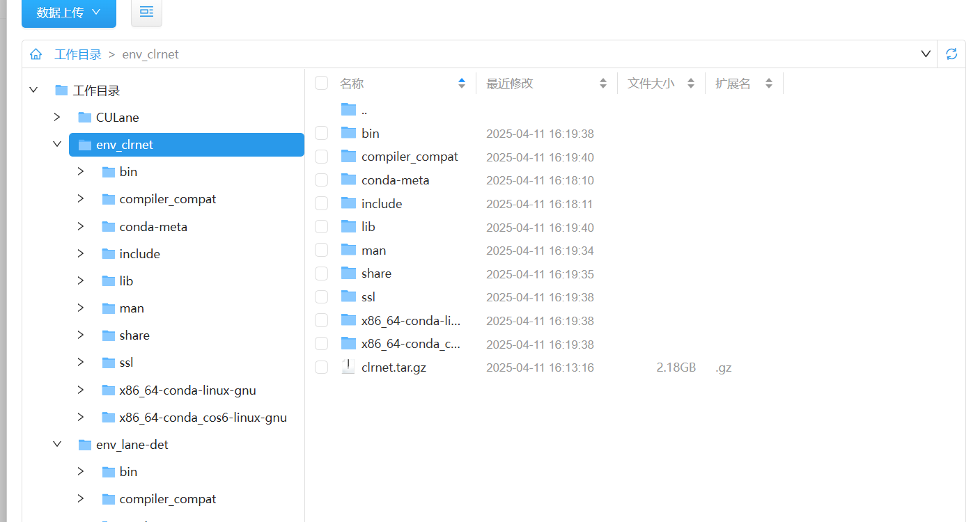Expand the include node under env_clrnet

coord(81,253)
